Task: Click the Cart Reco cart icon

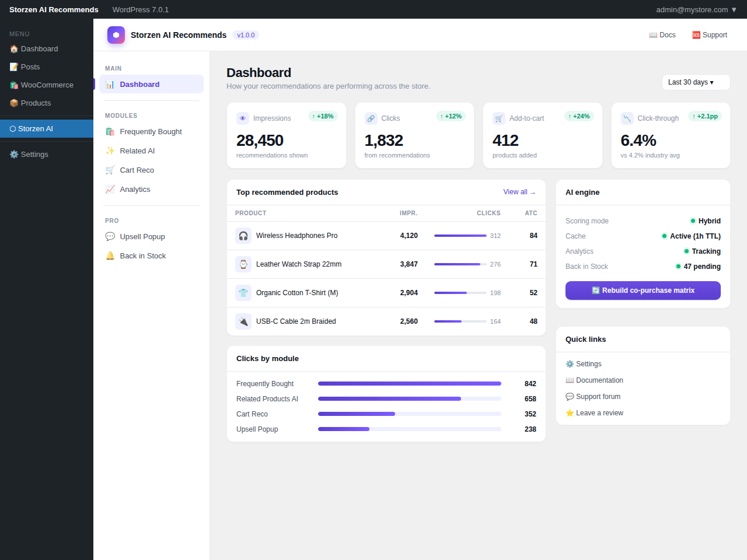Action: tap(110, 170)
